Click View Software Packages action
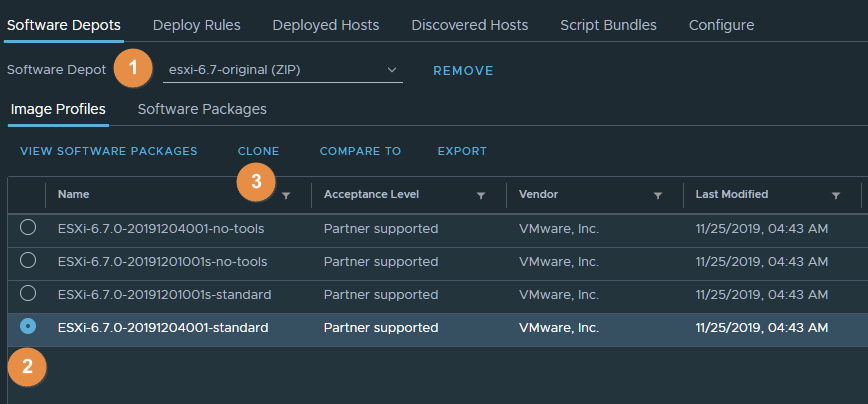Screen dimensions: 868x404 109,152
